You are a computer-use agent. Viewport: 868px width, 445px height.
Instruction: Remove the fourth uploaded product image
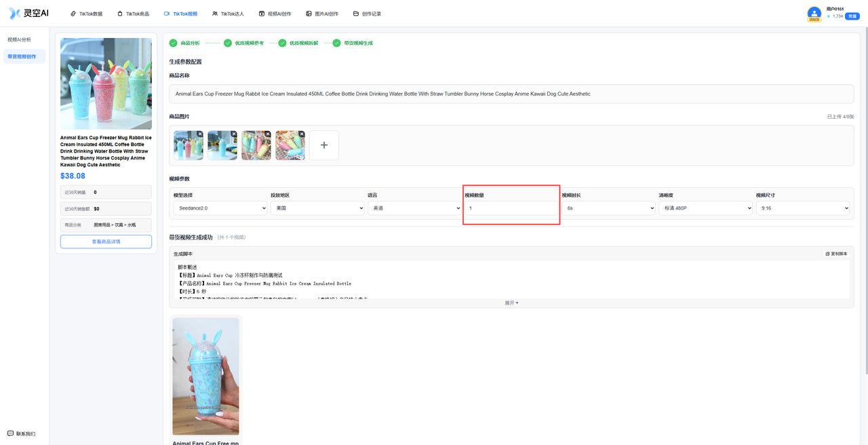(301, 134)
